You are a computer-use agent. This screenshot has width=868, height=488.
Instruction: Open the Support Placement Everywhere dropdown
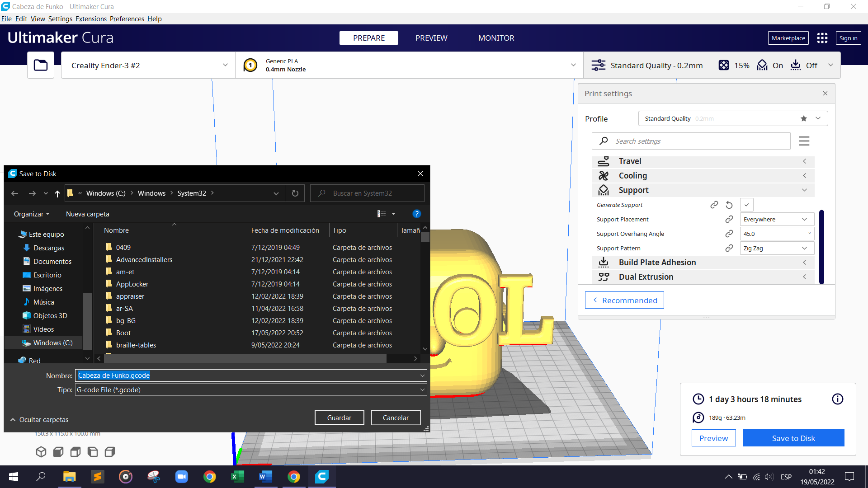tap(777, 219)
